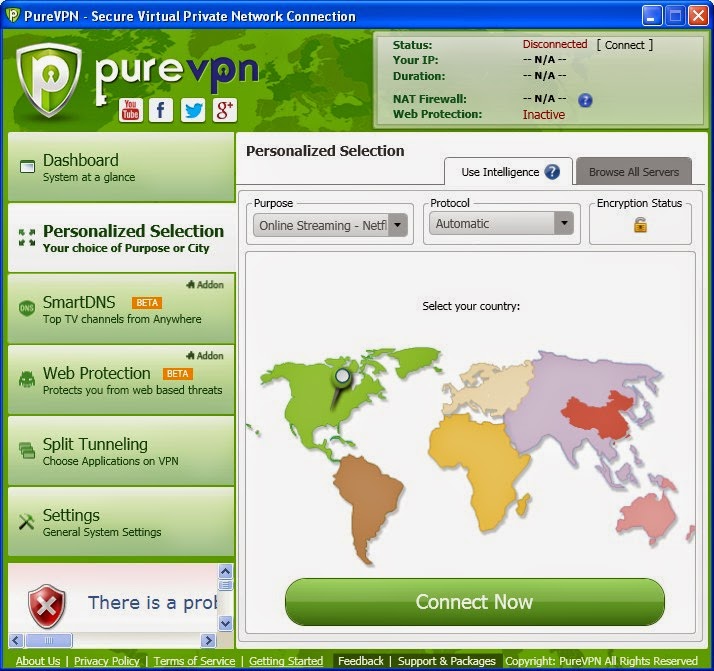Open the Terms of Service link
The image size is (714, 671).
pos(194,661)
